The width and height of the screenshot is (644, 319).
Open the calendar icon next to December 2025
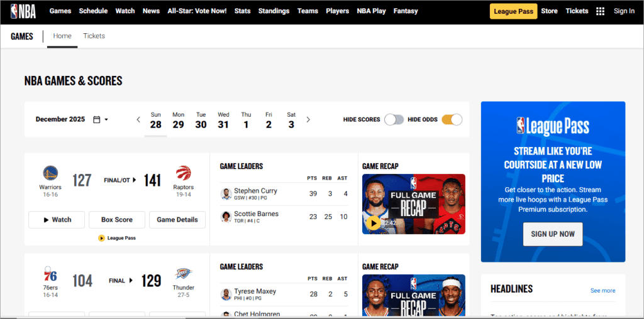(x=96, y=119)
